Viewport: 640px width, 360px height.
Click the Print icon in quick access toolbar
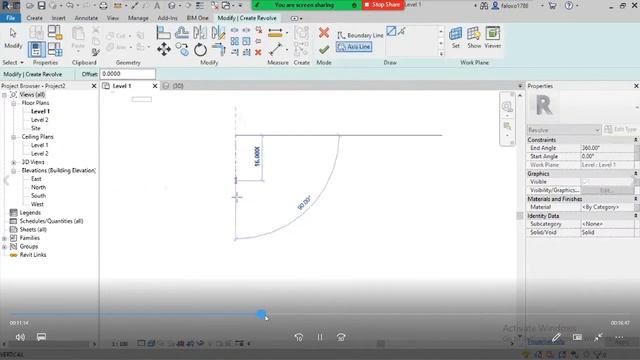coord(103,6)
